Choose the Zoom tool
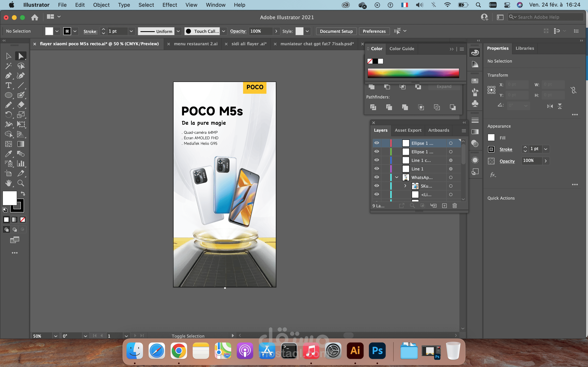This screenshot has height=367, width=588. (x=21, y=183)
